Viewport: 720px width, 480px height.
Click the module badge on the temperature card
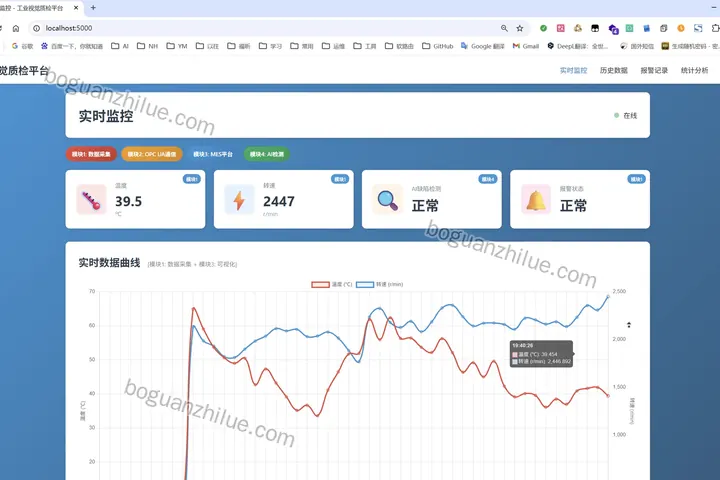point(191,179)
